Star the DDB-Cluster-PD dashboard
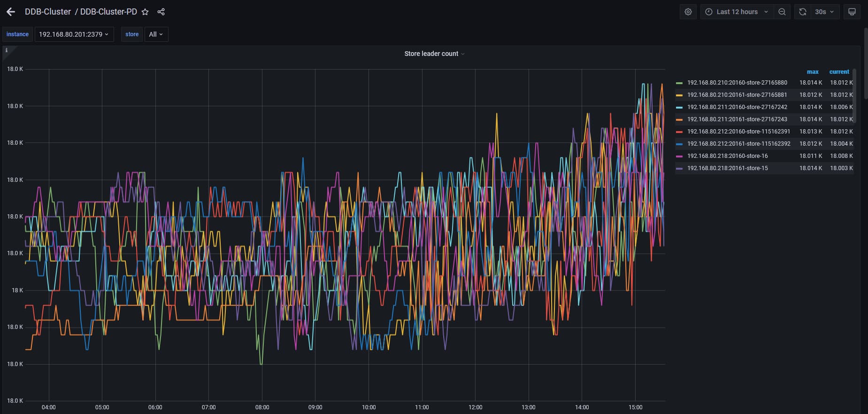 click(x=145, y=12)
